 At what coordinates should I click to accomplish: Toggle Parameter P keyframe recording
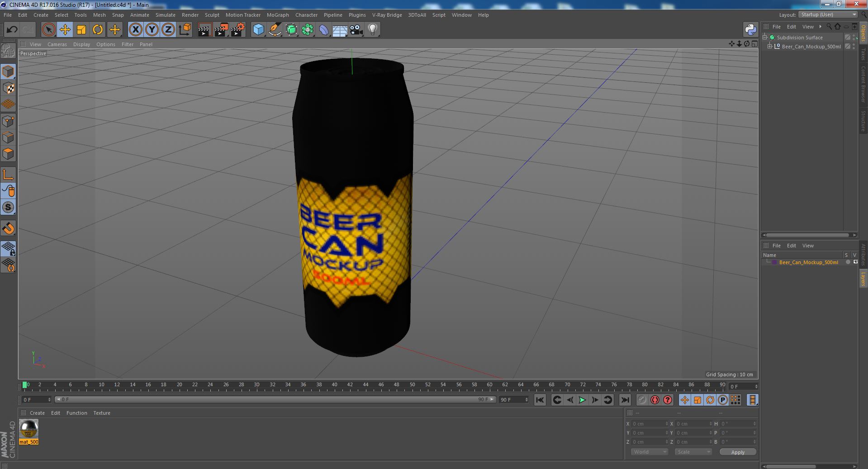pyautogui.click(x=722, y=400)
